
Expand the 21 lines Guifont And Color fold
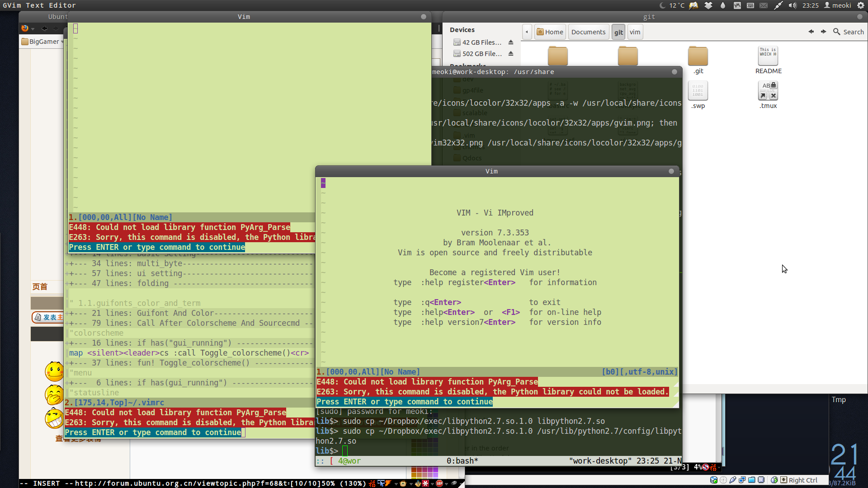coord(189,313)
